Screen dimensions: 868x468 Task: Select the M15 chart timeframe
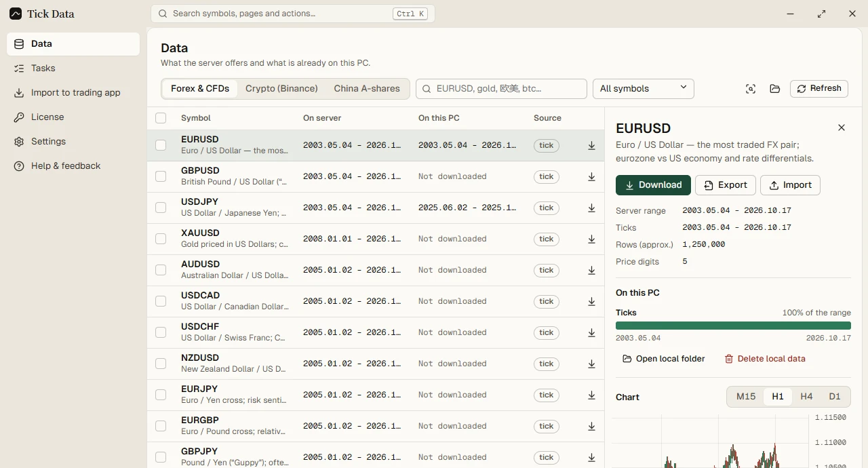(x=746, y=397)
